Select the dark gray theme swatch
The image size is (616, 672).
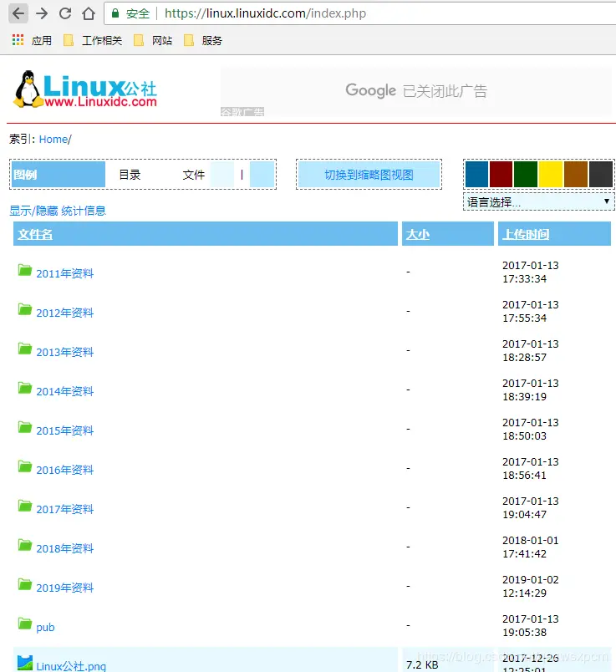[601, 175]
